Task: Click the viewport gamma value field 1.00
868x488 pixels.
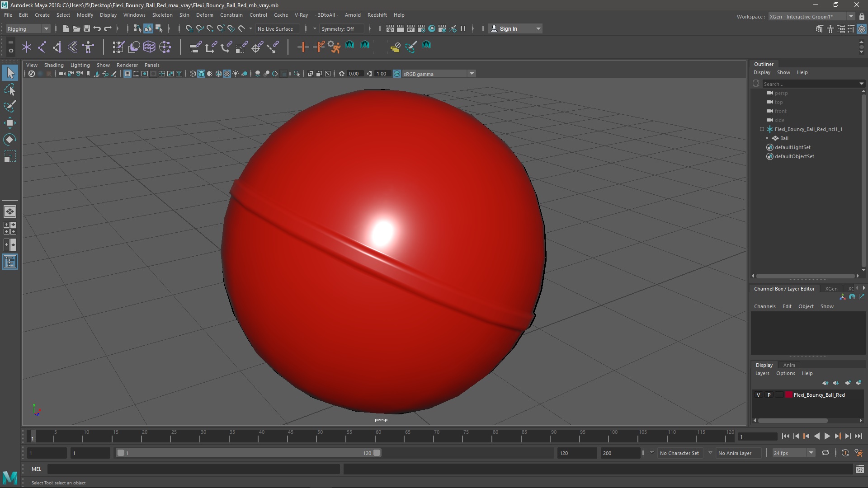Action: (x=382, y=74)
